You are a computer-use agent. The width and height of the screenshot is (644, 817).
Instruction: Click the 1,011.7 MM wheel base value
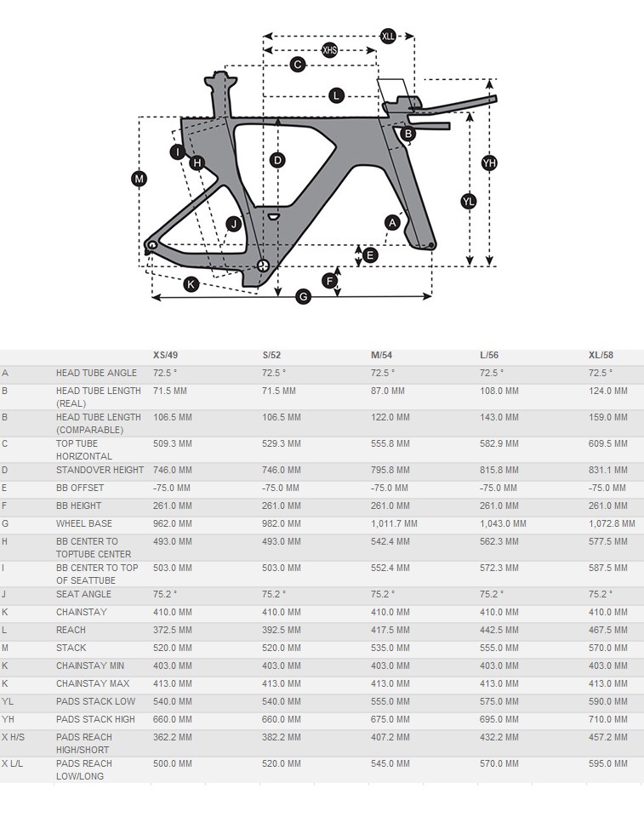[394, 523]
